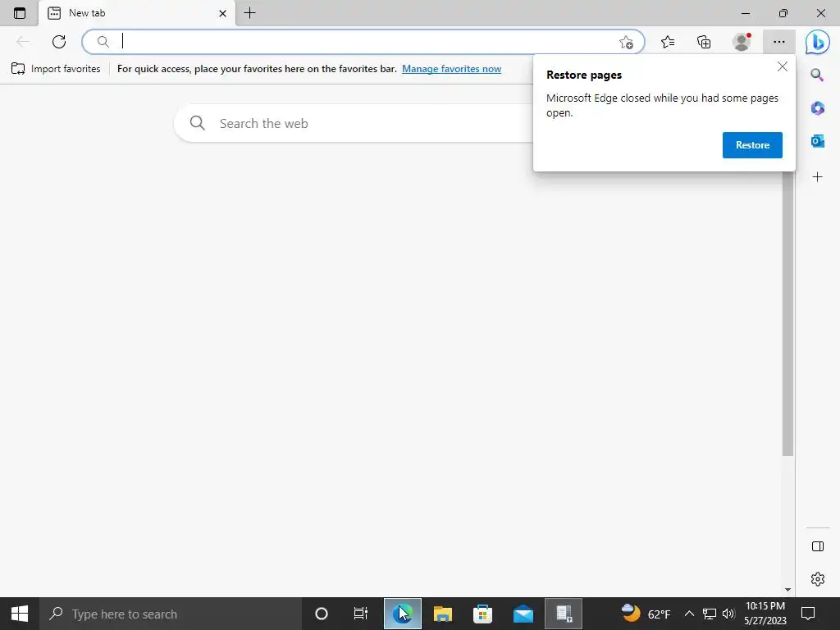Open clock showing 10:15 PM
840x630 pixels.
point(765,614)
